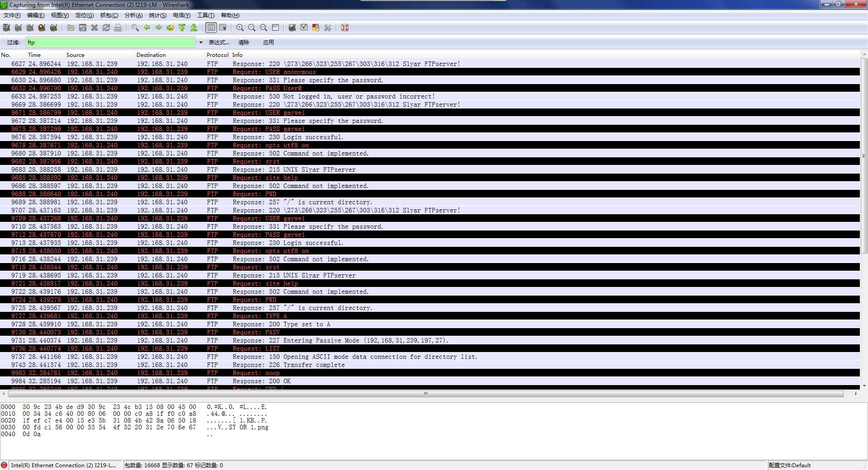Select packet 6629 USER anonymous request
The image size is (868, 470).
(430, 72)
